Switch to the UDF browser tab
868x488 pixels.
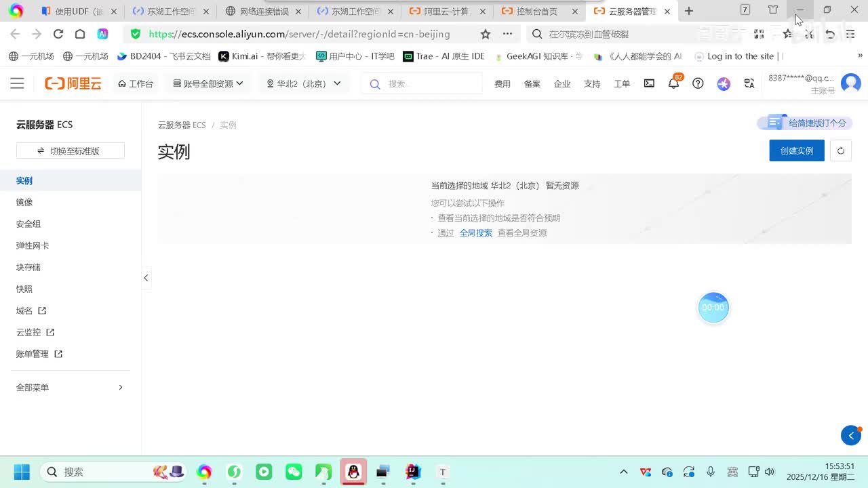tap(79, 12)
